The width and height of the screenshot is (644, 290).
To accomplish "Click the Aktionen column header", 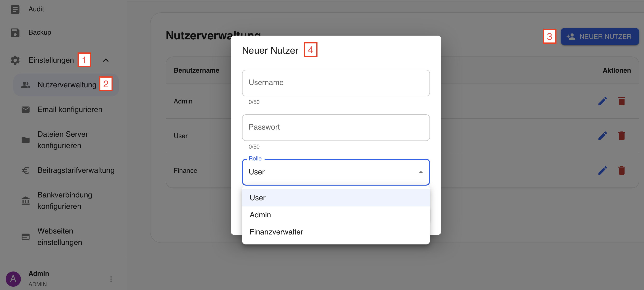I will click(616, 70).
